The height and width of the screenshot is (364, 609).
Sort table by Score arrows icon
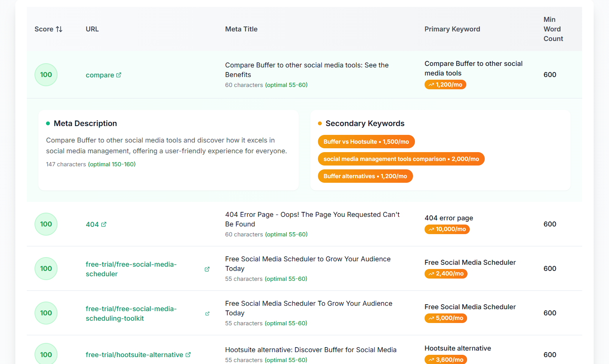59,29
